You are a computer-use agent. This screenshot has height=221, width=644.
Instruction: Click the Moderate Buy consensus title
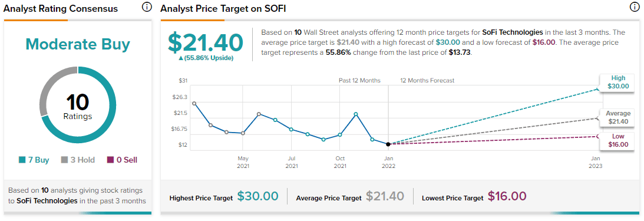(x=78, y=44)
